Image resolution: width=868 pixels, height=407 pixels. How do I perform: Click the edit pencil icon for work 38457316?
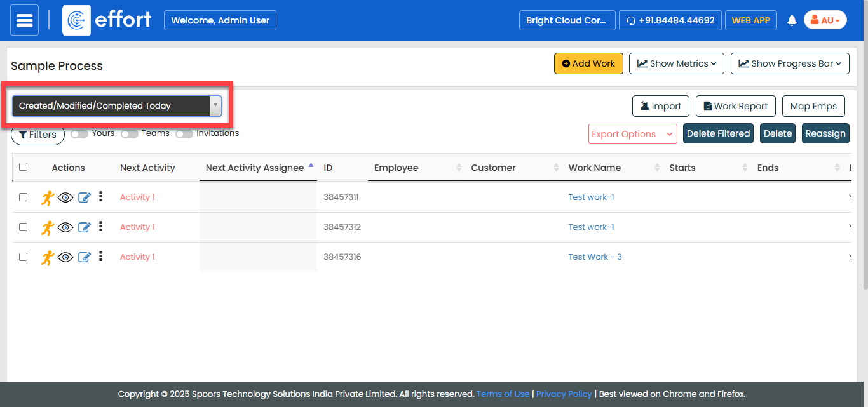(85, 257)
